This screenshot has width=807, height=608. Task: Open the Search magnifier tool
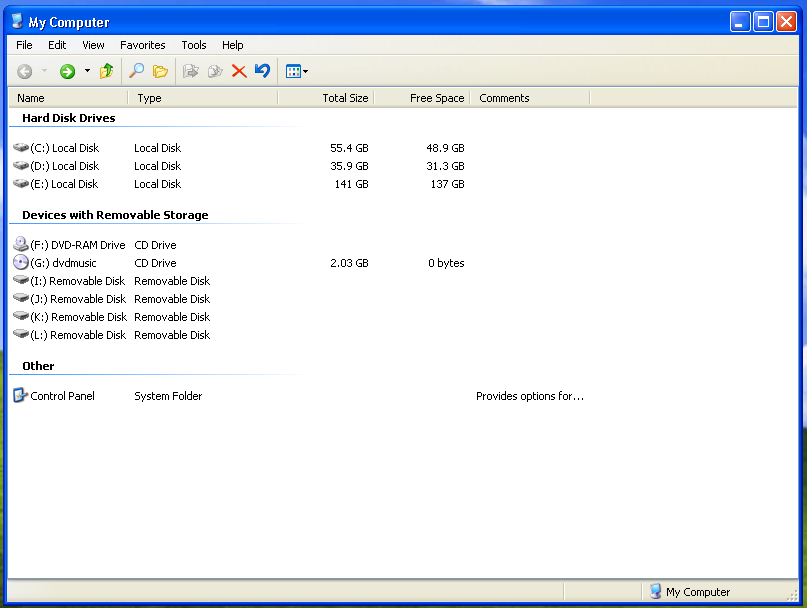136,71
